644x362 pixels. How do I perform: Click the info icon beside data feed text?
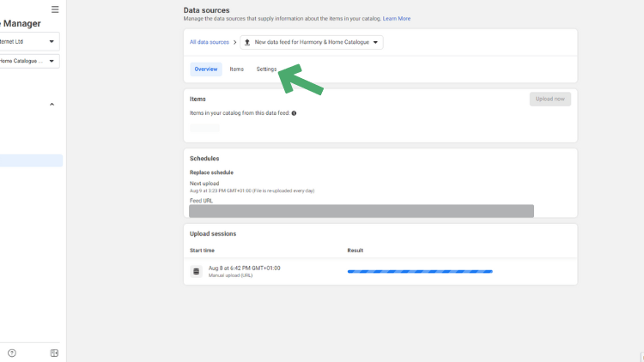point(294,113)
